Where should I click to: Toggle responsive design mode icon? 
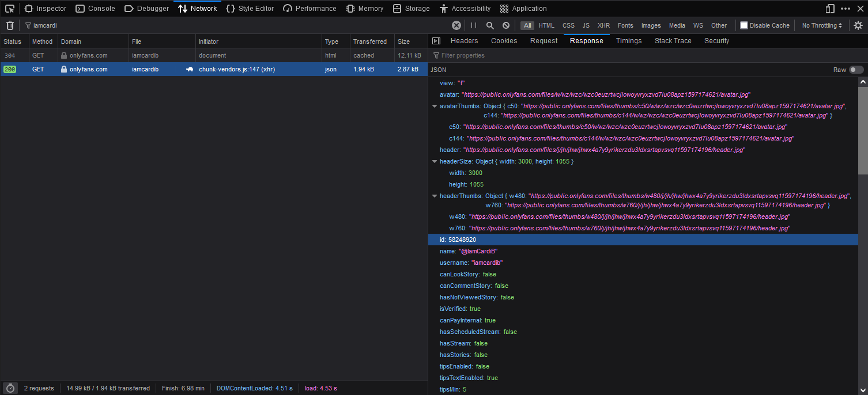pos(830,9)
